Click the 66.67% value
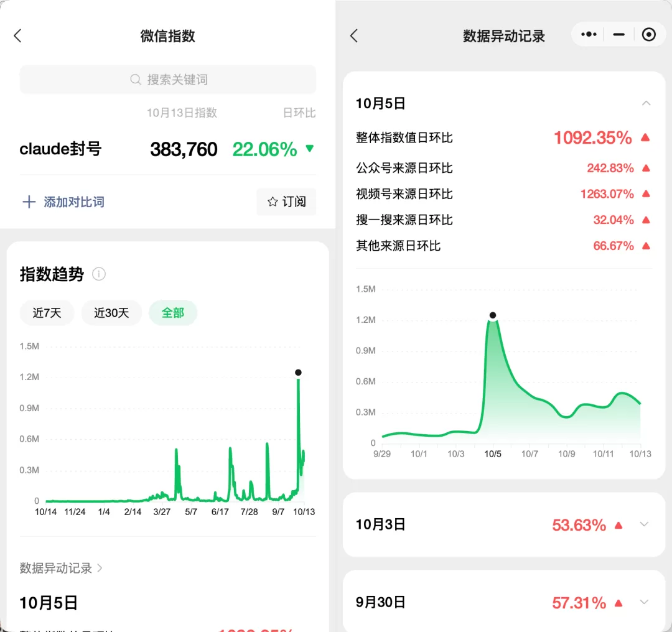Image resolution: width=672 pixels, height=632 pixels. (x=614, y=246)
